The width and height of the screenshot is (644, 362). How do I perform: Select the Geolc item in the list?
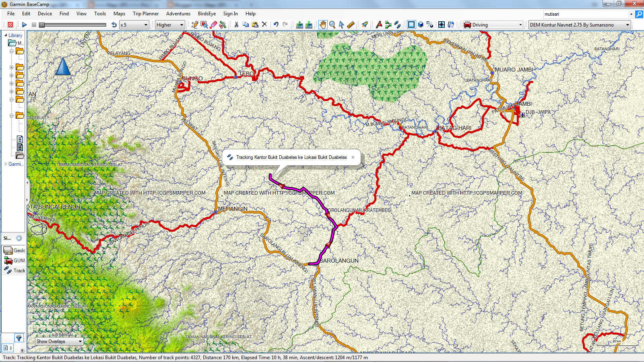pyautogui.click(x=14, y=251)
